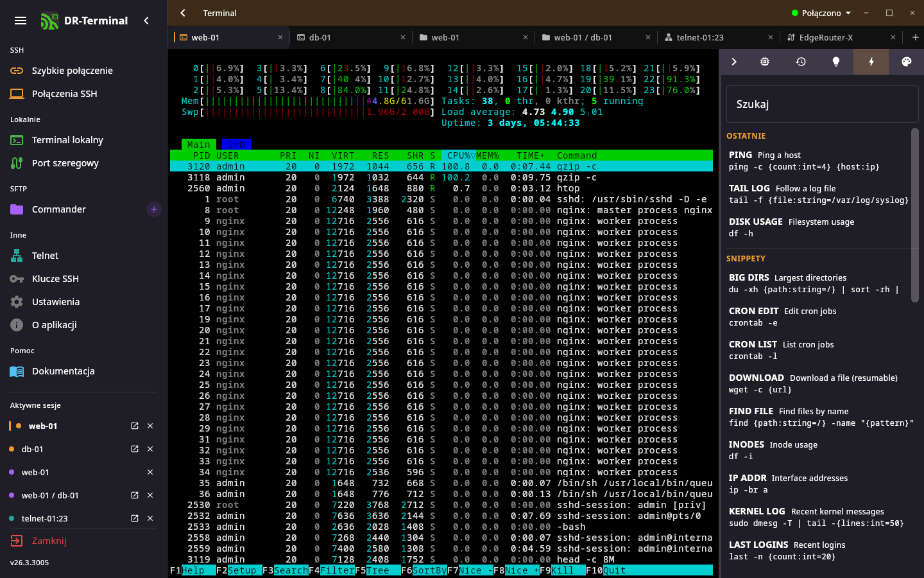
Task: Open the snippets lightning bolt panel
Action: [x=871, y=62]
